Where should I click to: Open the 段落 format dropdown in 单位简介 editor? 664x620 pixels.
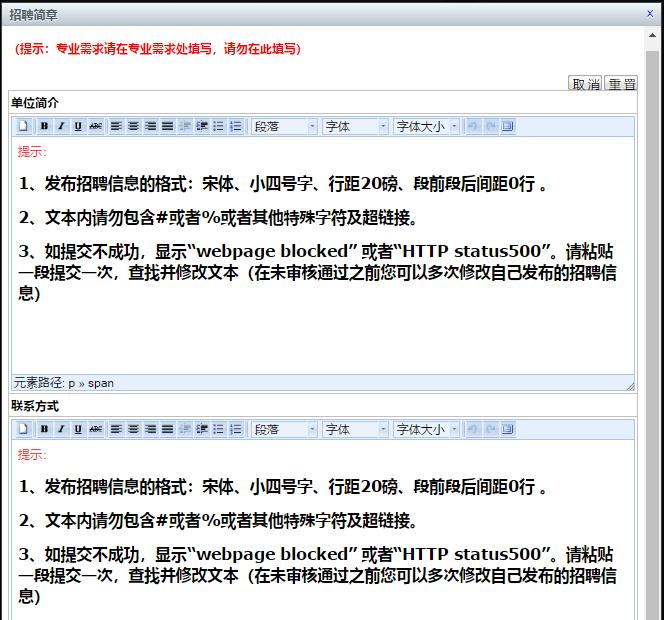point(284,126)
